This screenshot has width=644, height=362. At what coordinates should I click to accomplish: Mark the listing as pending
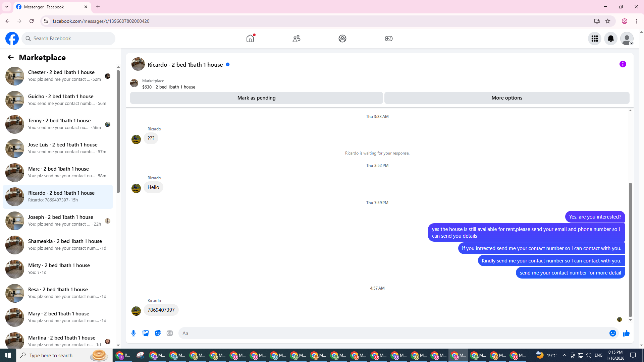coord(256,98)
